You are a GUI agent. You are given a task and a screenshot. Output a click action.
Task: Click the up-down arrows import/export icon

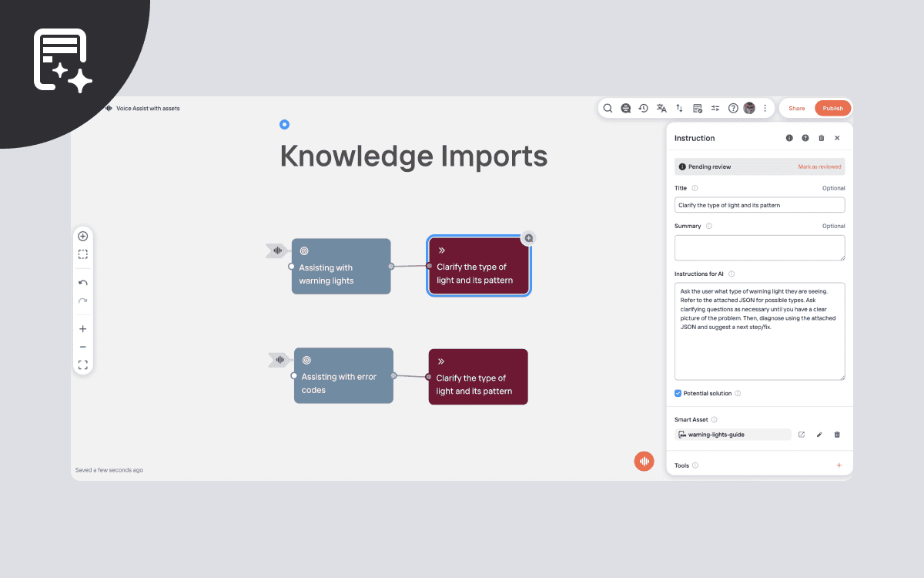pos(679,109)
